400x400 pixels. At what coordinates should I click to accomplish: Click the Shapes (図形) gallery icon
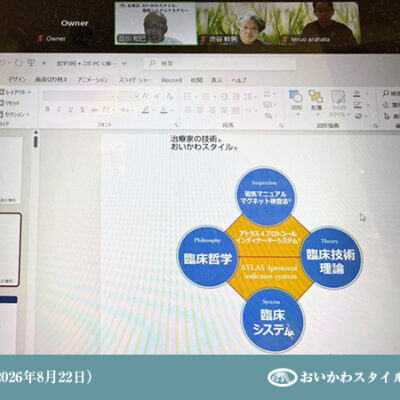pyautogui.click(x=296, y=100)
